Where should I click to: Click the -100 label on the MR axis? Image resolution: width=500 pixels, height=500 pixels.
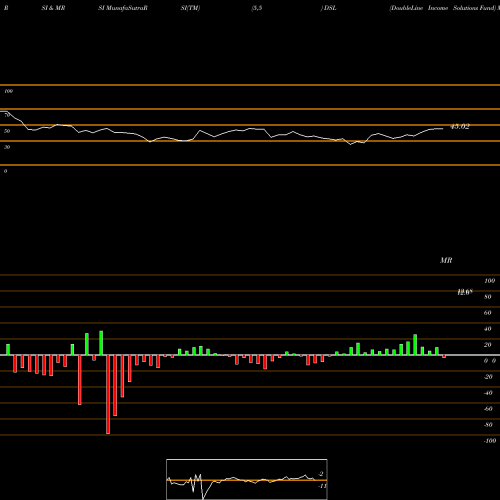[490, 441]
